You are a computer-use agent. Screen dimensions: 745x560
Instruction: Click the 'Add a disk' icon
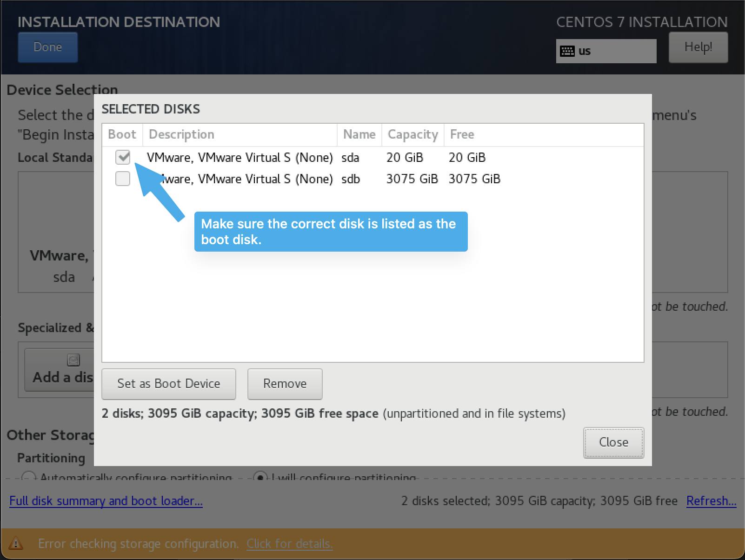[x=73, y=360]
